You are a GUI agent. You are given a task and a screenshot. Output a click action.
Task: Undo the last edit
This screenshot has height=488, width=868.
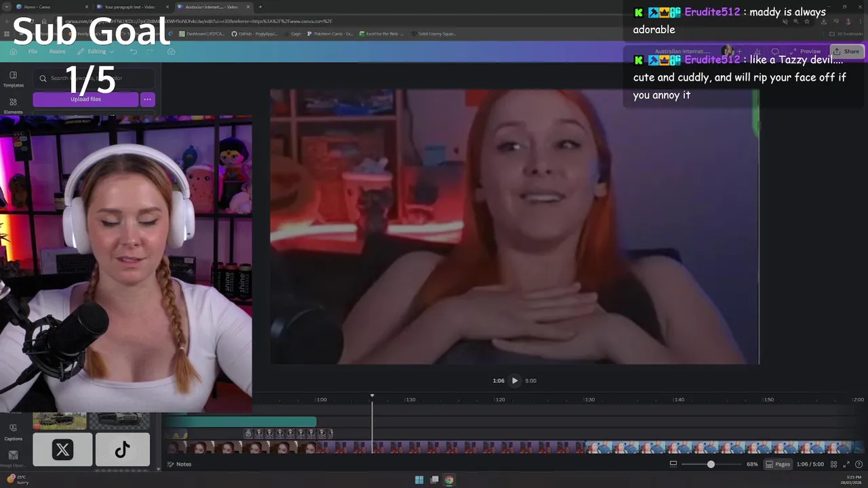(x=134, y=52)
